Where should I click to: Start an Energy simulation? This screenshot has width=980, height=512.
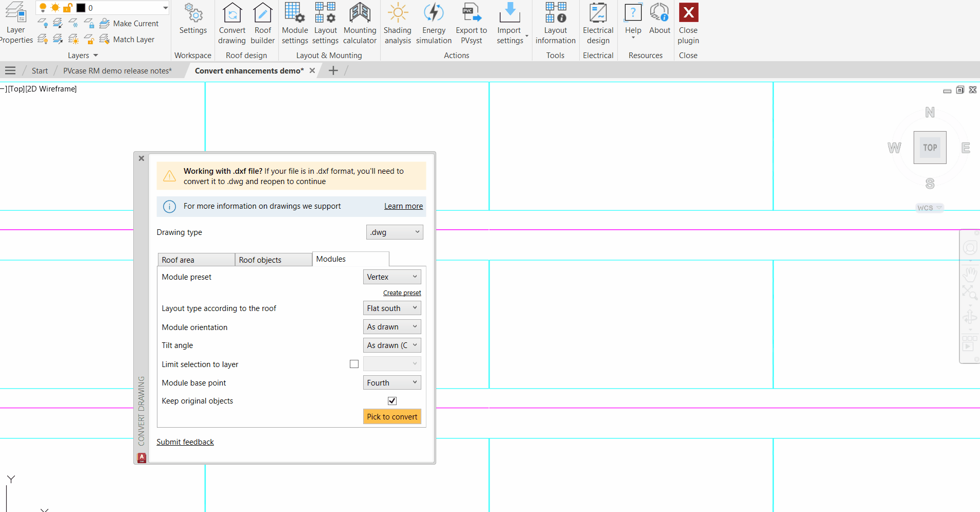[433, 23]
